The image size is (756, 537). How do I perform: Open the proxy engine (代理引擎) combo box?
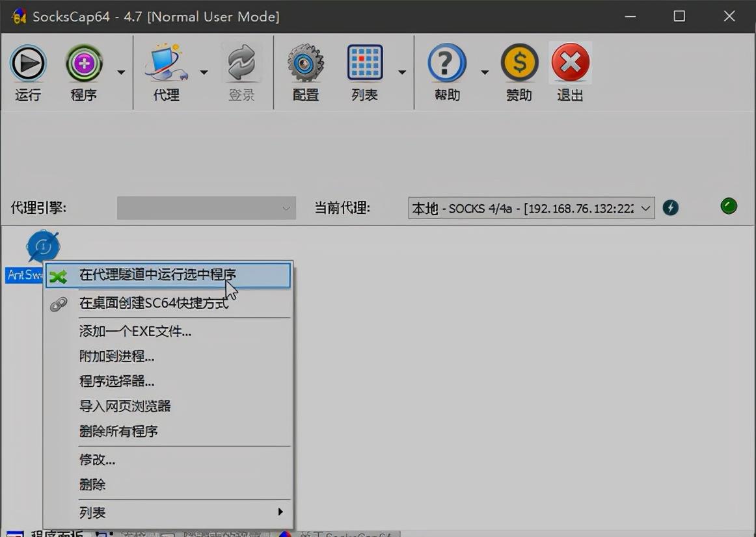206,208
